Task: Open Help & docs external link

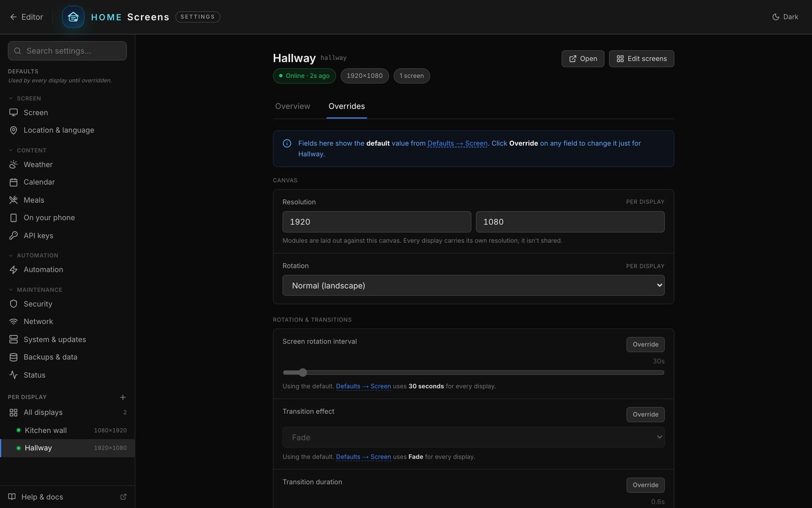Action: 67,497
